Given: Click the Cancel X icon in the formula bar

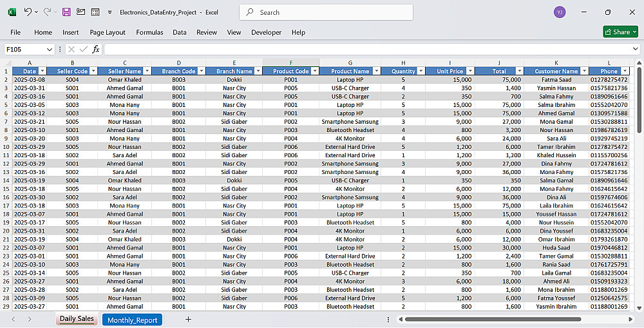Looking at the screenshot, I should [x=71, y=50].
